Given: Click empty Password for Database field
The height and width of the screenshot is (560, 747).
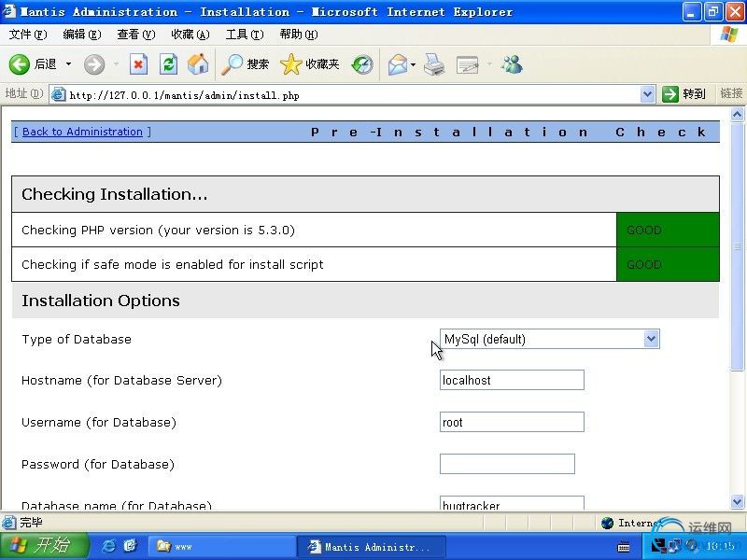Looking at the screenshot, I should 507,464.
